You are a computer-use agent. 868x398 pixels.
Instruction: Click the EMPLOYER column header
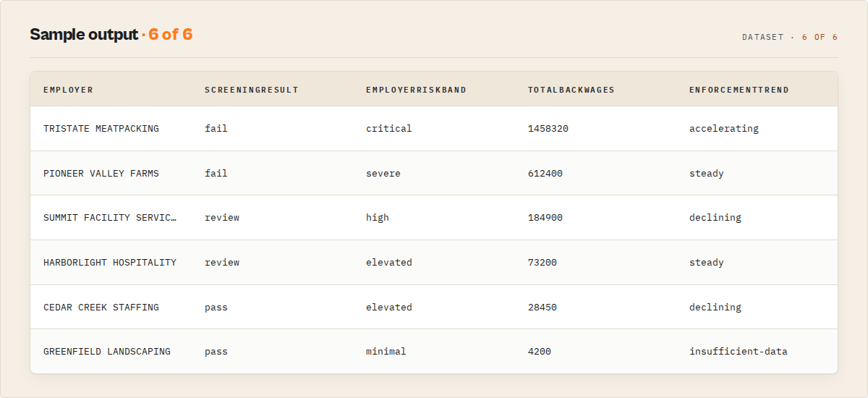68,90
